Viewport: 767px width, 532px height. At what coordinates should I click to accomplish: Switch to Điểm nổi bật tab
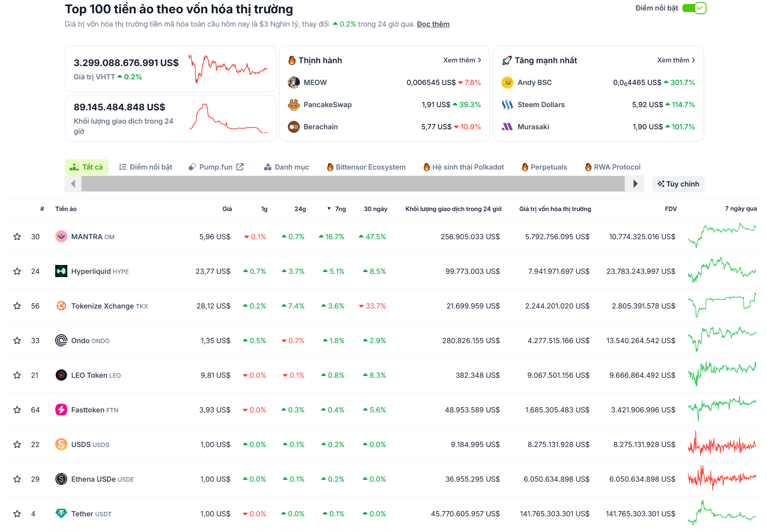click(x=146, y=167)
